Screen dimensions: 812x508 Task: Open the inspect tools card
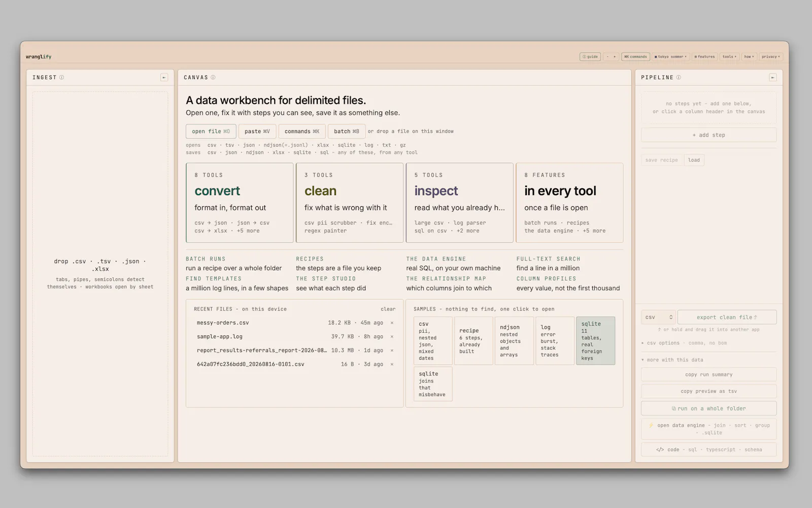(460, 203)
